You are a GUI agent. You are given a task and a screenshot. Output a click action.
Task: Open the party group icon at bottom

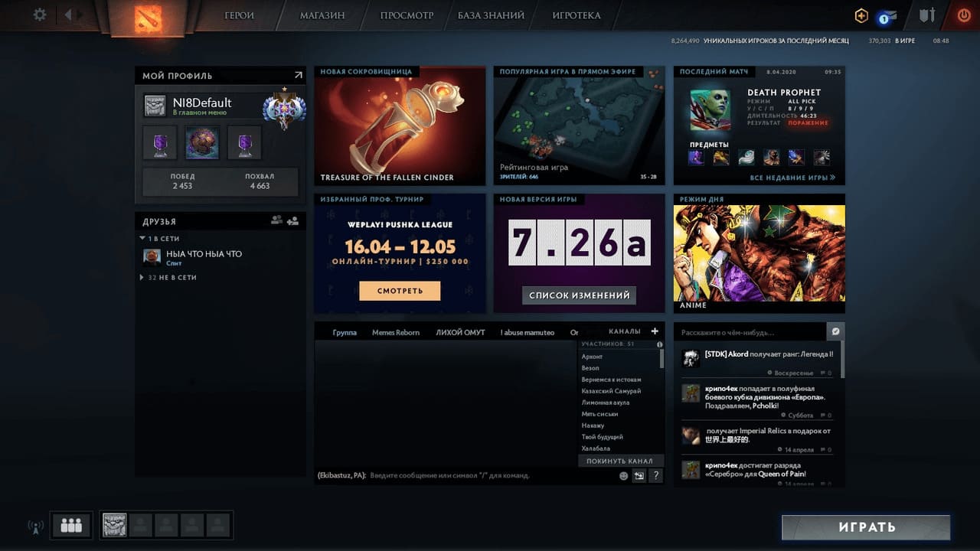coord(71,525)
